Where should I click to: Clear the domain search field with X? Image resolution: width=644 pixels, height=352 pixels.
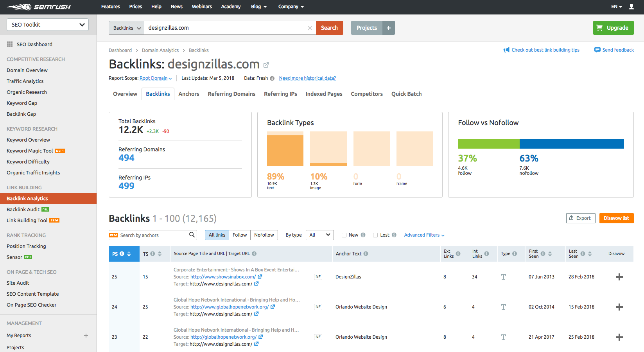(x=310, y=28)
